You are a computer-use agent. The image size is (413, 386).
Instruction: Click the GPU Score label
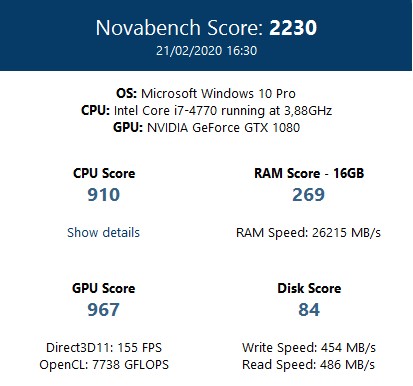(x=104, y=288)
